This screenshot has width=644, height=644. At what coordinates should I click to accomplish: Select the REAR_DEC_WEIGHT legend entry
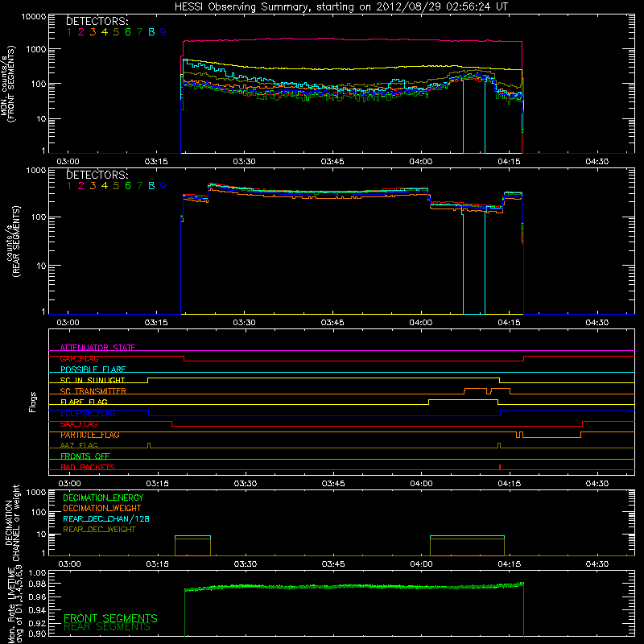[99, 530]
